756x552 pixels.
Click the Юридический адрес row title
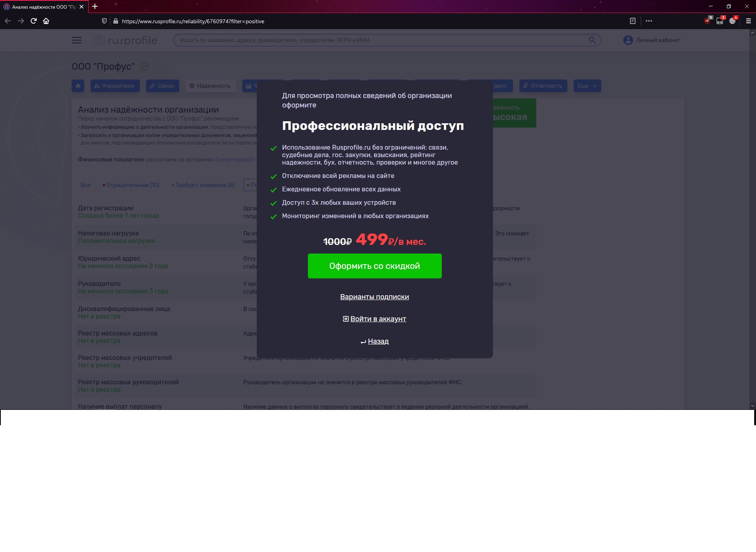click(109, 259)
